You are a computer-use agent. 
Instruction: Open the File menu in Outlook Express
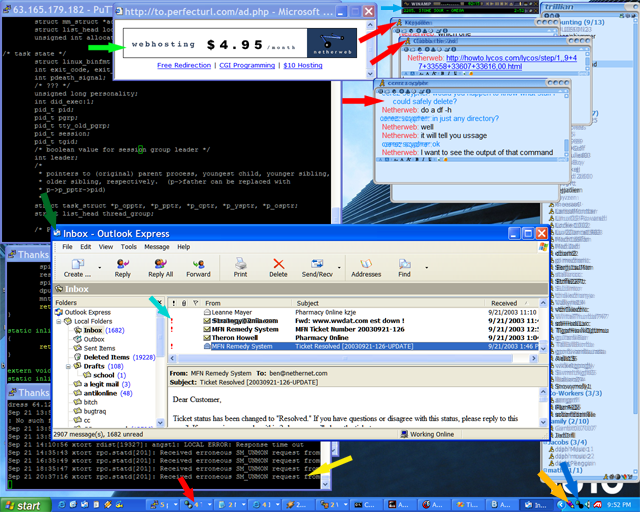[67, 247]
